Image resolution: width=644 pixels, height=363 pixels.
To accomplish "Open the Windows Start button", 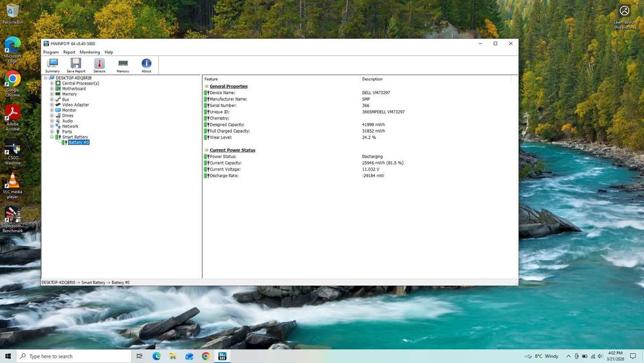I will [x=8, y=356].
